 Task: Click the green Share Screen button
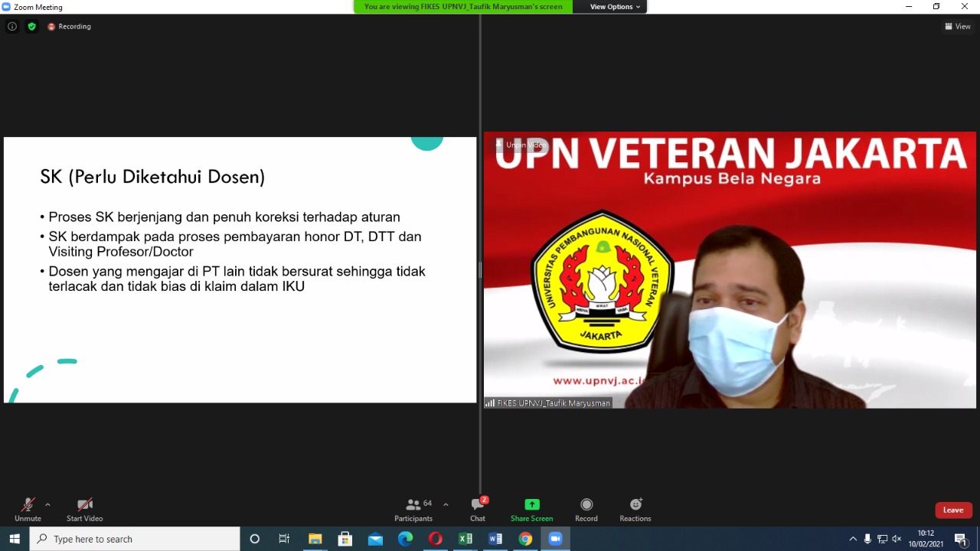click(x=531, y=510)
